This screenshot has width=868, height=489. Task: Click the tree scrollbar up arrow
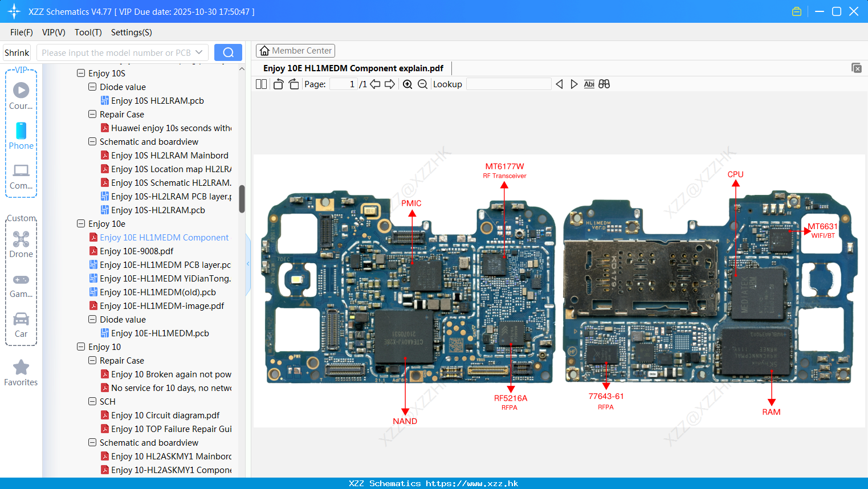(x=242, y=68)
